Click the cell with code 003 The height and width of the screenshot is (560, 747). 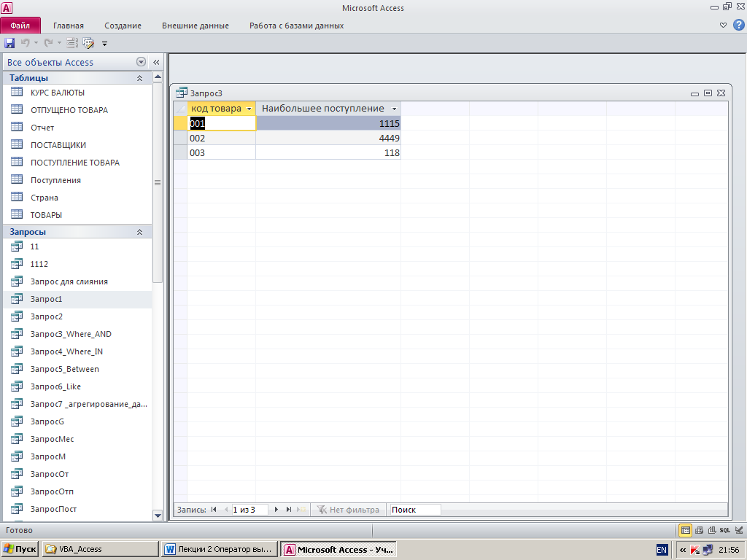tap(222, 153)
